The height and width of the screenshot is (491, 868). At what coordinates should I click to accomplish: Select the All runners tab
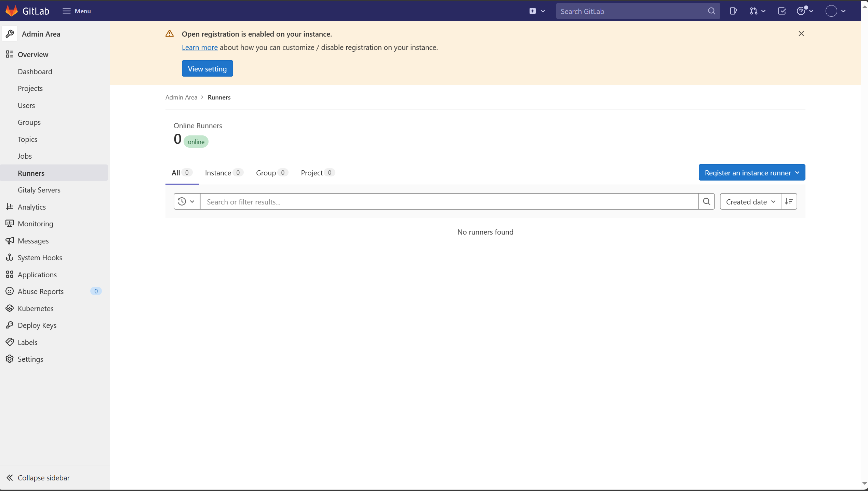click(x=182, y=173)
